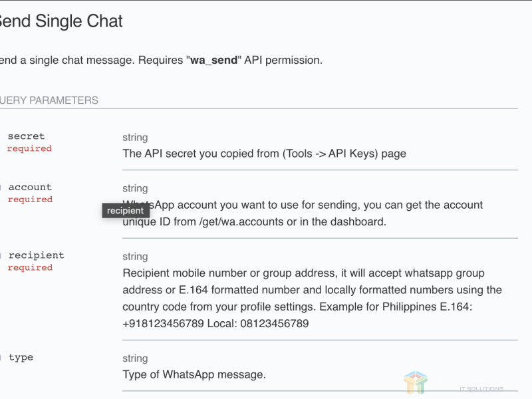532x399 pixels.
Task: Click the 'string' type label for secret
Action: 135,138
